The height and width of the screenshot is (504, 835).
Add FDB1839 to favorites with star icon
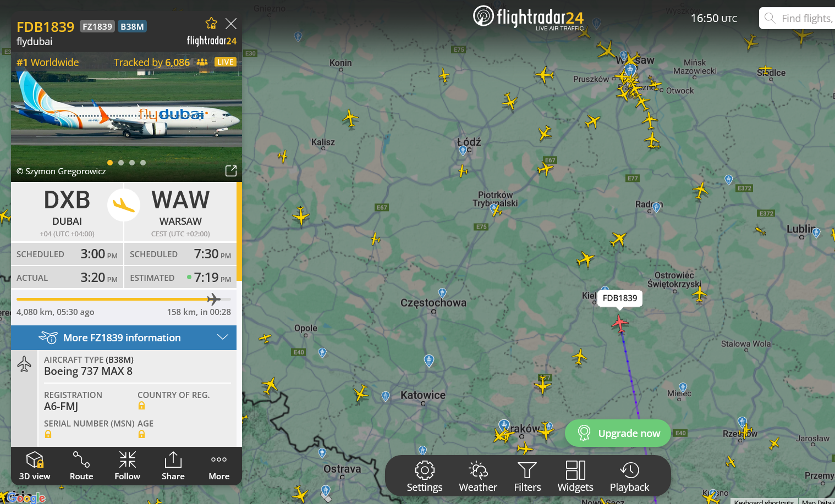coord(211,23)
